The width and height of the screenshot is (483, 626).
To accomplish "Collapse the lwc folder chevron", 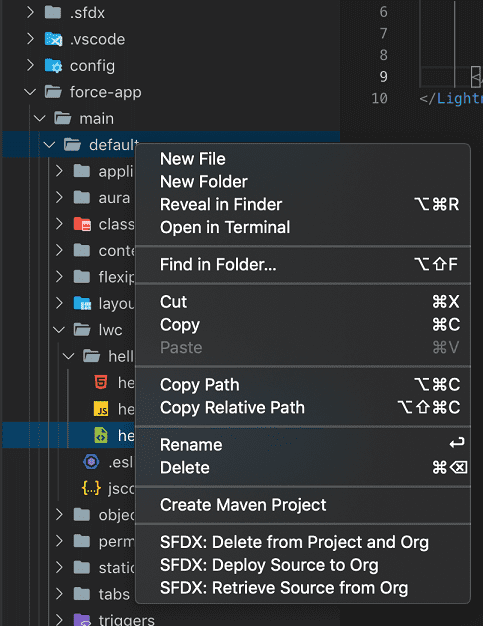I will point(59,330).
